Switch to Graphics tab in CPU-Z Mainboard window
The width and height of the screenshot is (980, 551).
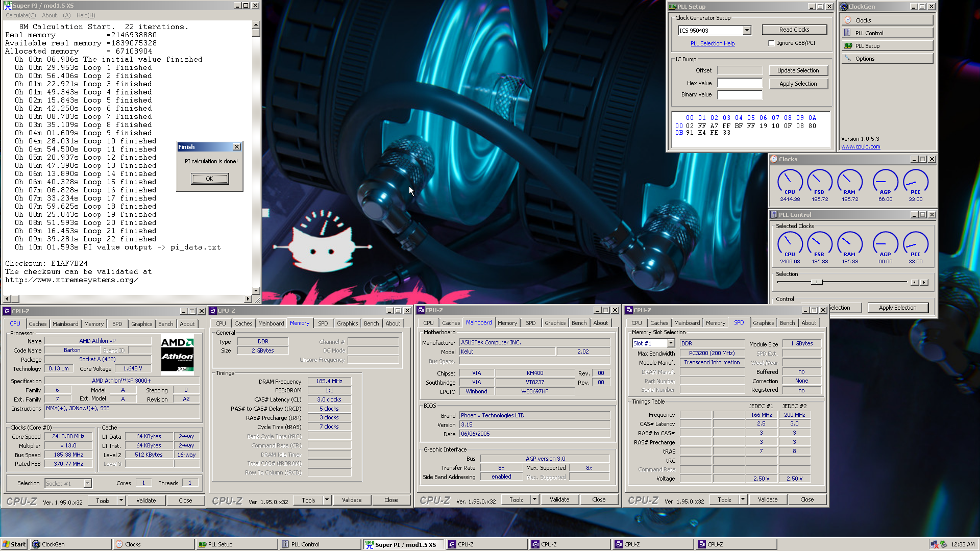[x=555, y=323]
